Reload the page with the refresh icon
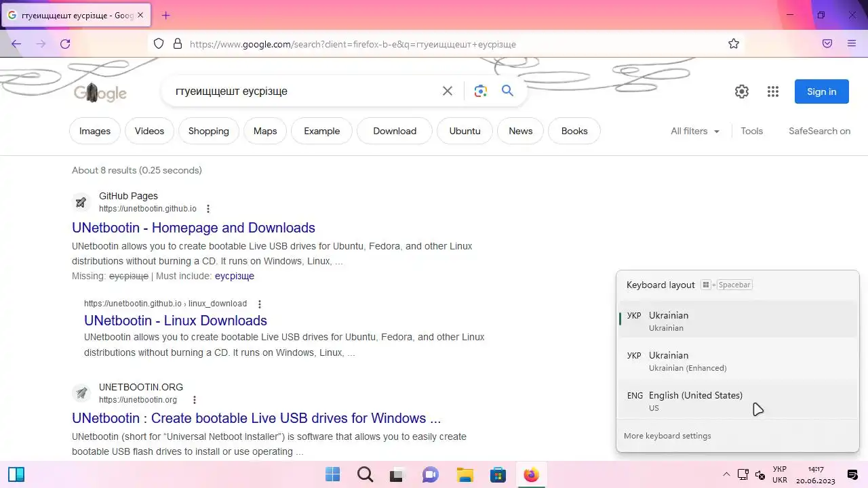 [x=65, y=44]
